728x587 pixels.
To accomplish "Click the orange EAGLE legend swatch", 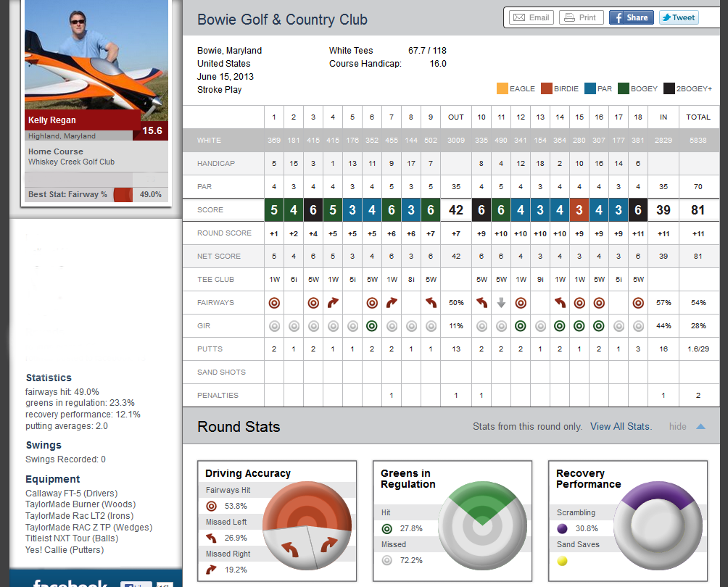I will [502, 88].
